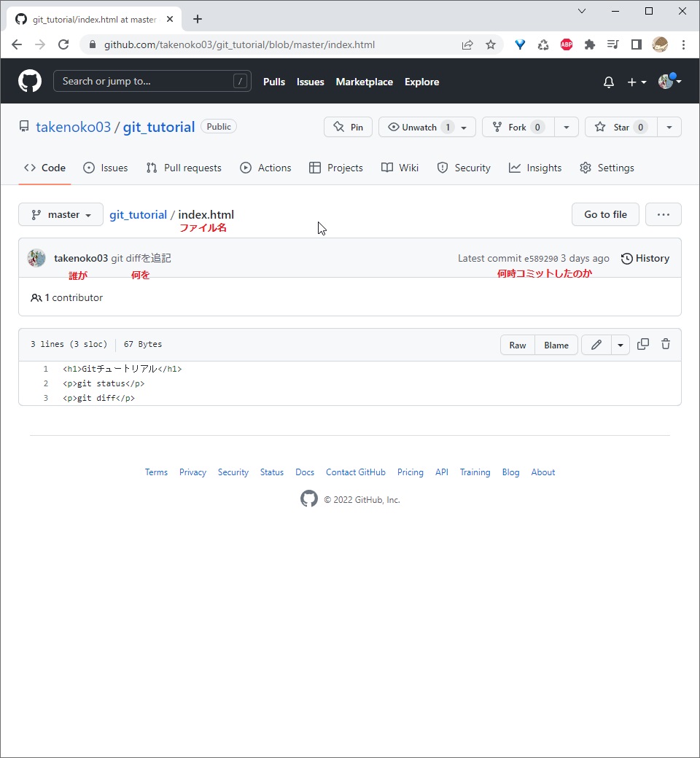
Task: Open repository Settings tab
Action: pos(607,168)
